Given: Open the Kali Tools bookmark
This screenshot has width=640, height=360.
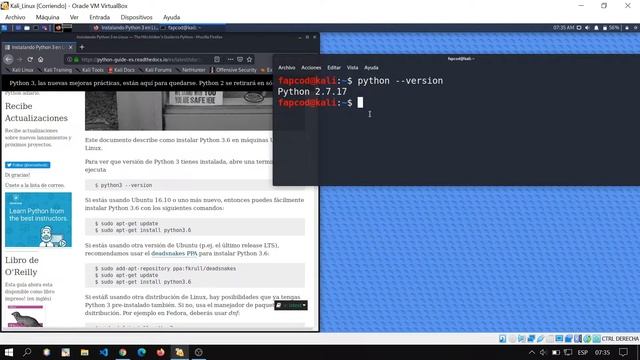Looking at the screenshot, I should pyautogui.click(x=90, y=70).
